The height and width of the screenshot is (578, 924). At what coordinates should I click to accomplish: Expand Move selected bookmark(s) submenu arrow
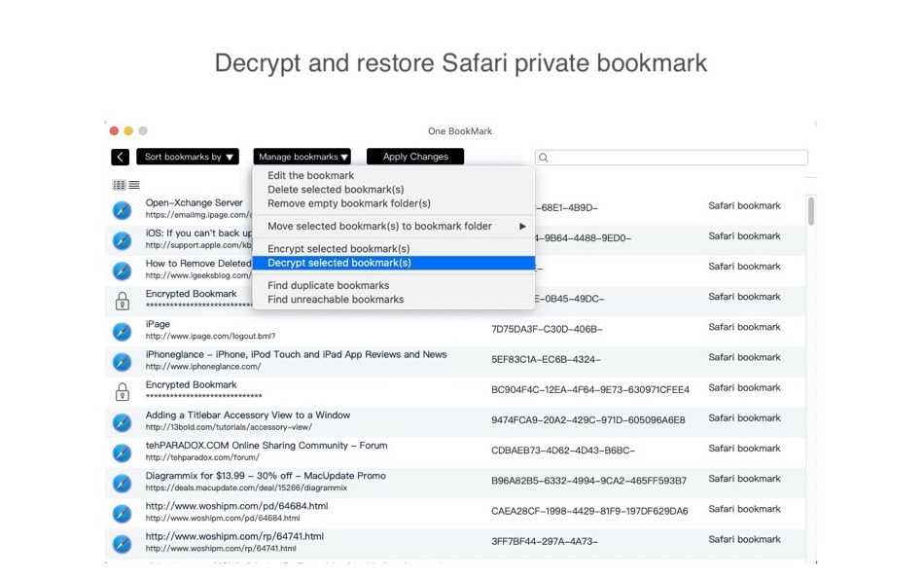point(522,227)
